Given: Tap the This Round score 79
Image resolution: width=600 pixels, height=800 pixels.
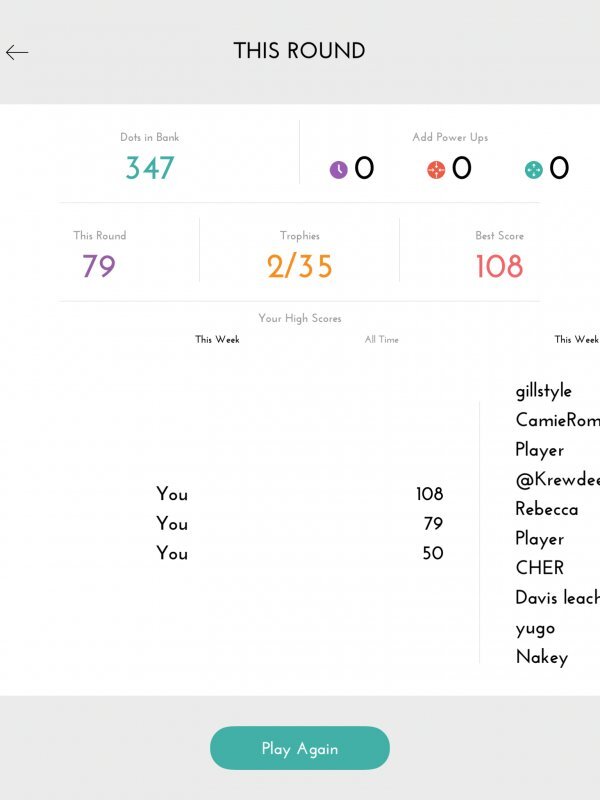Looking at the screenshot, I should tap(99, 266).
